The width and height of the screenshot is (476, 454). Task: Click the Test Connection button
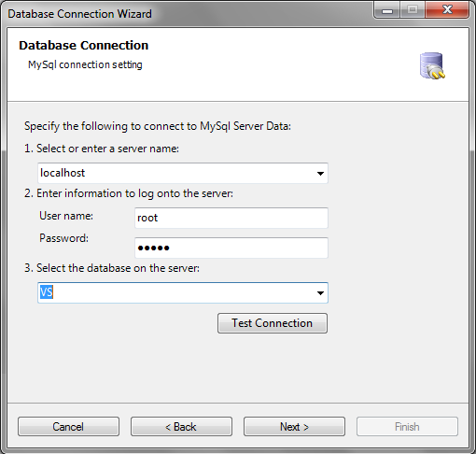pyautogui.click(x=273, y=323)
